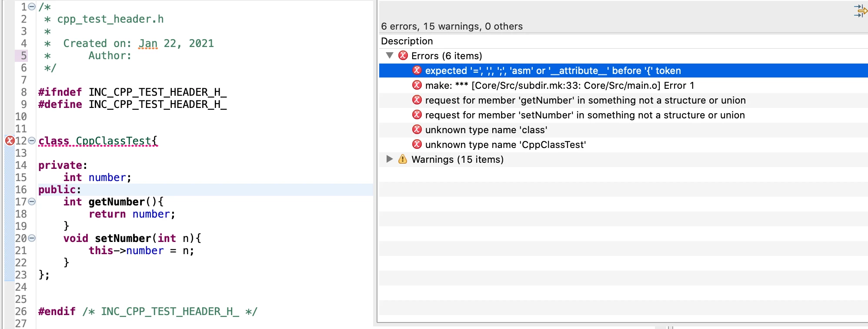Collapse the getNumber fold on line 17
868x329 pixels.
tap(32, 201)
